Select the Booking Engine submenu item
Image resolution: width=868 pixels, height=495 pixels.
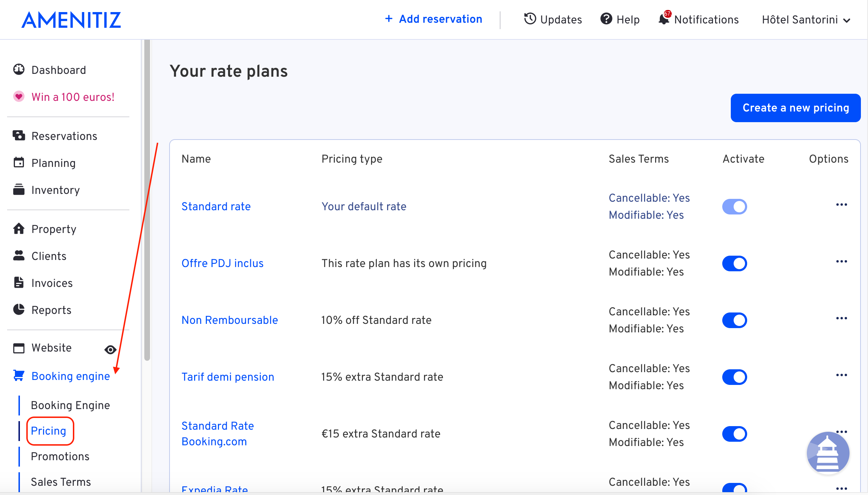(x=70, y=405)
